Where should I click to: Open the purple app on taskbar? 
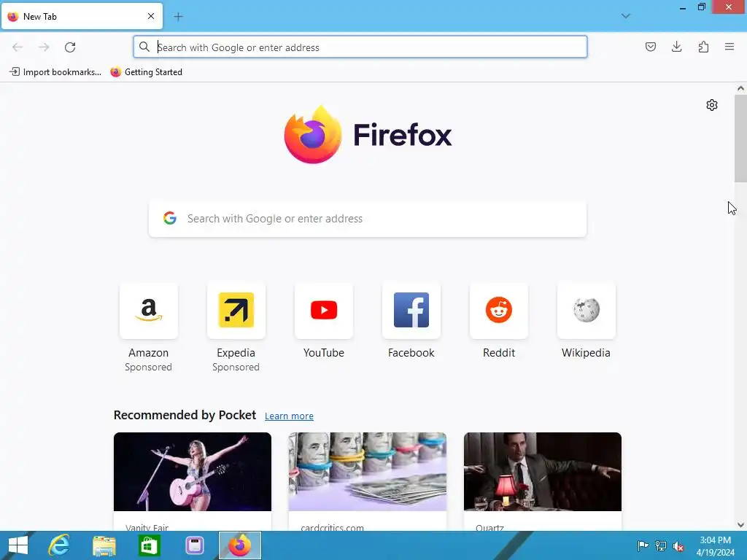pos(194,545)
